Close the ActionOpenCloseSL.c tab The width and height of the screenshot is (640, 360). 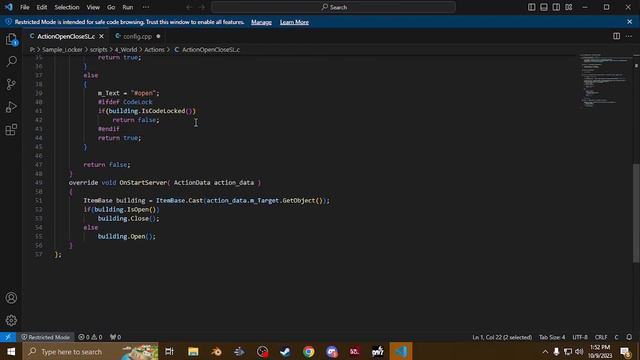point(102,36)
